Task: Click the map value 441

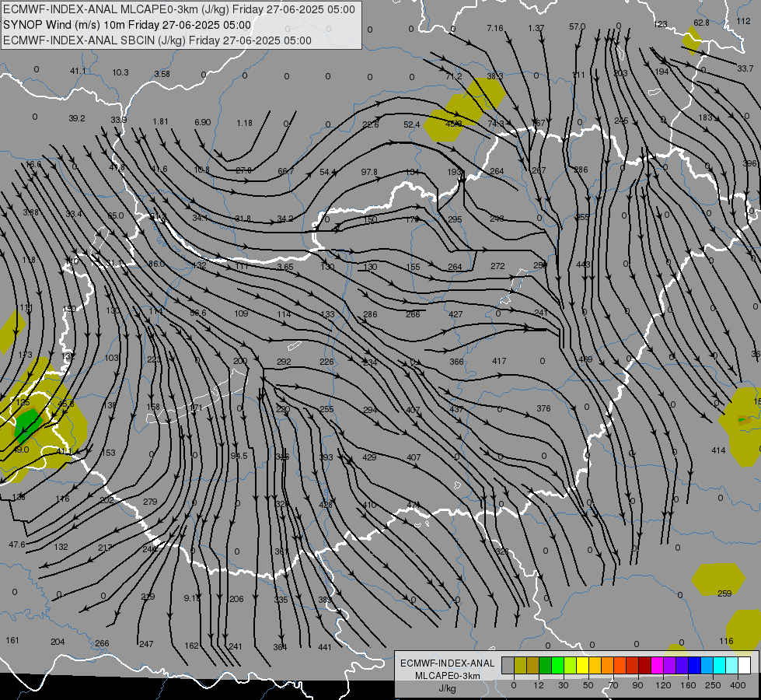Action: tap(325, 647)
